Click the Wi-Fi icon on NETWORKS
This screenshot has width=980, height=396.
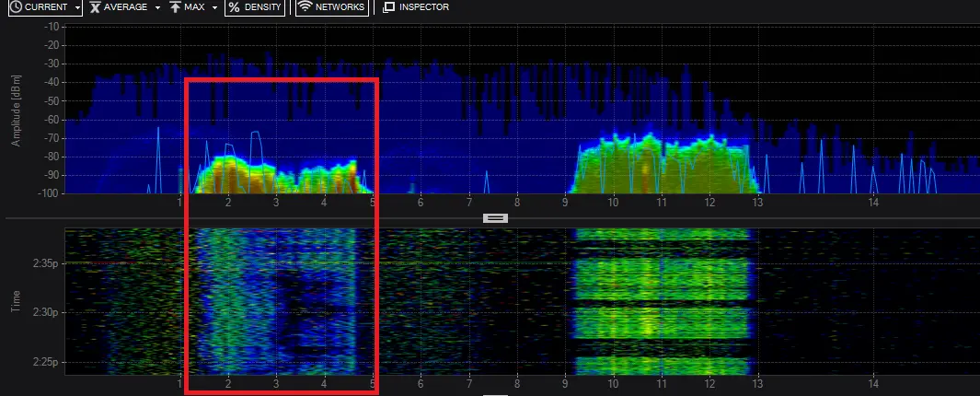point(305,6)
